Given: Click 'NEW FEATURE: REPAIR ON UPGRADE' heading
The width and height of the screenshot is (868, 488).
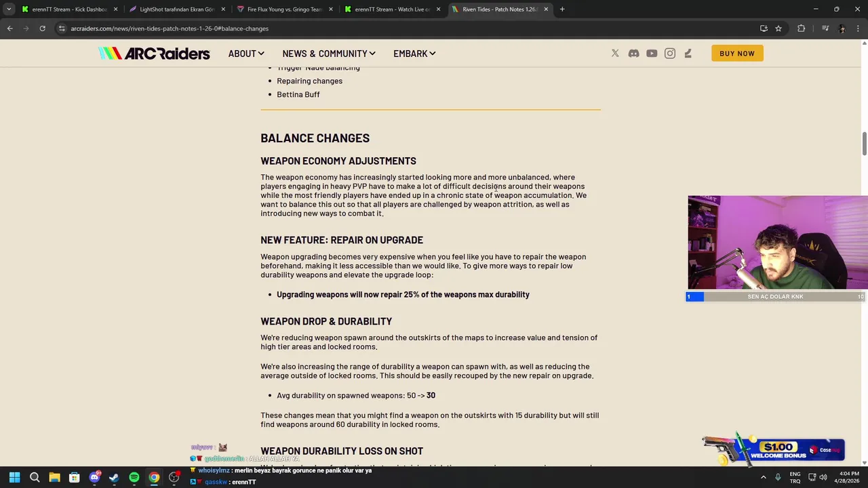Looking at the screenshot, I should (342, 240).
